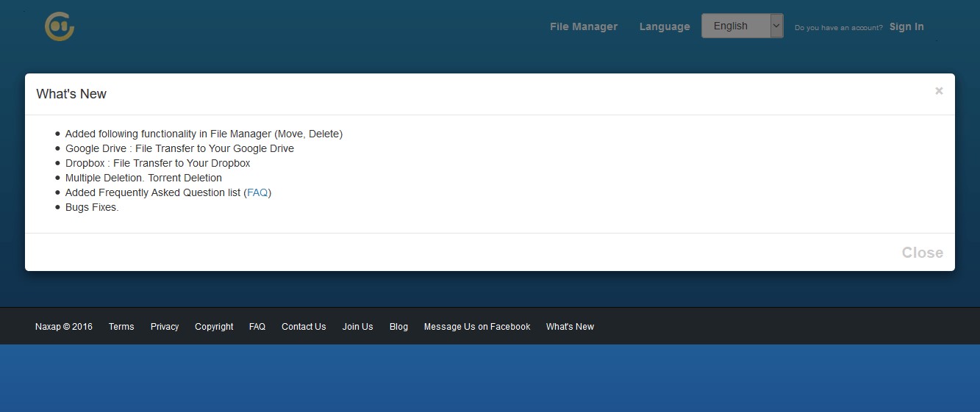The image size is (980, 412).
Task: Go to the Contact Us page
Action: pyautogui.click(x=304, y=327)
